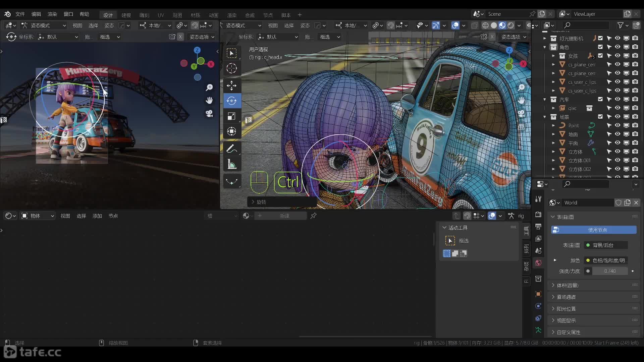
Task: Select the active Rotate tool
Action: (231, 101)
